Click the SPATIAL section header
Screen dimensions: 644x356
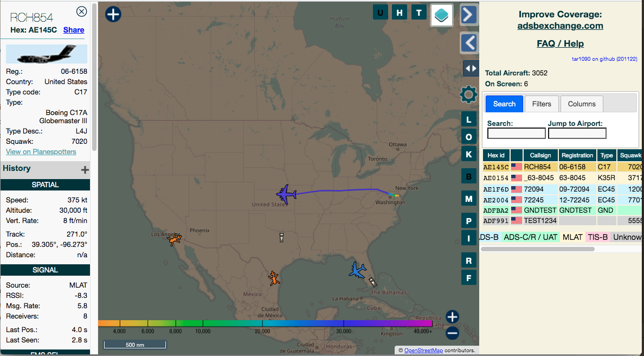45,185
